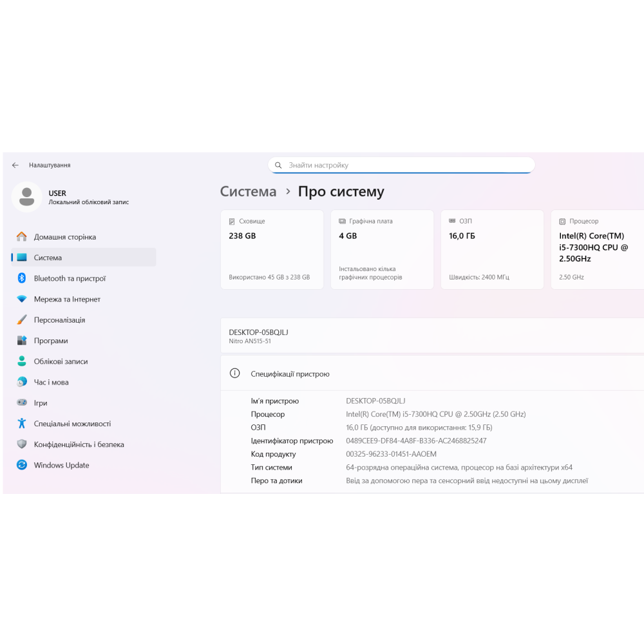
Task: Click the back arrow in Settings header
Action: 15,166
